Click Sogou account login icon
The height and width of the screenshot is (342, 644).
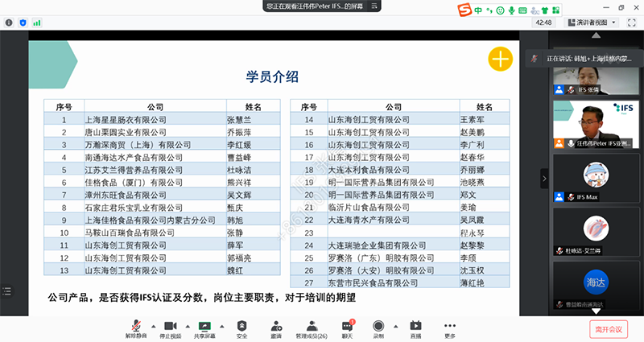tap(535, 10)
